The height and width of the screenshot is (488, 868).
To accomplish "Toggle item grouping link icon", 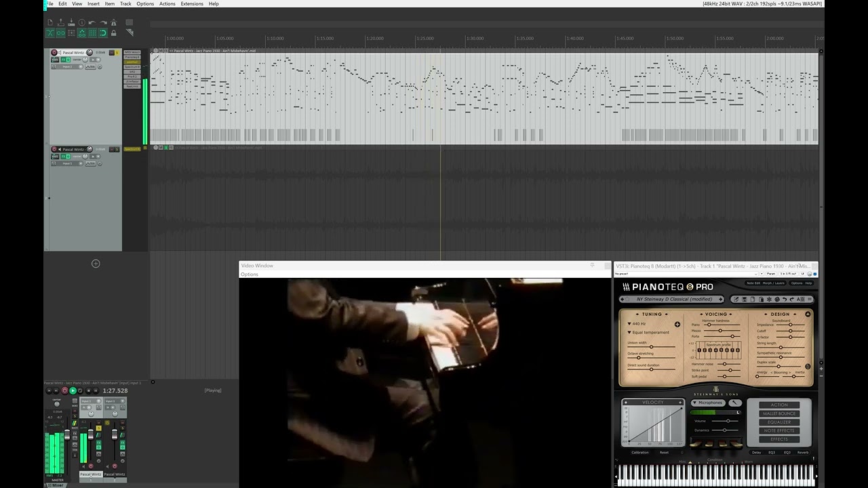I will (60, 33).
